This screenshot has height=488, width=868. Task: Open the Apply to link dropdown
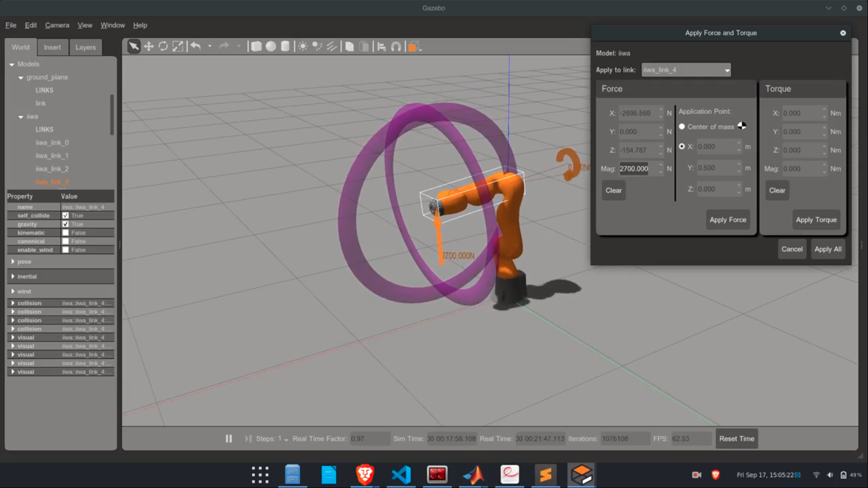pyautogui.click(x=686, y=70)
